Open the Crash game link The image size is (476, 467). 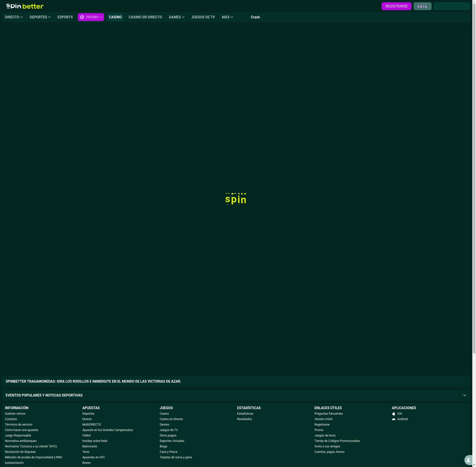pyautogui.click(x=255, y=17)
